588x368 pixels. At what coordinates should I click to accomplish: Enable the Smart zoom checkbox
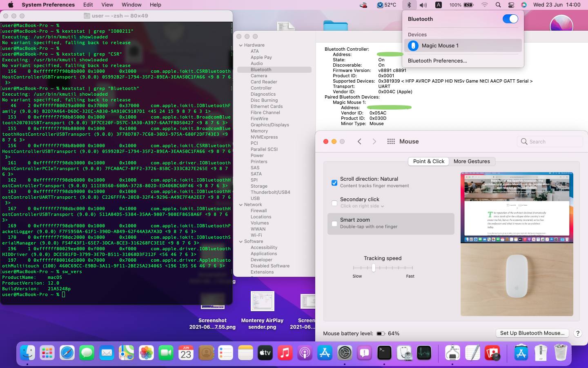334,223
